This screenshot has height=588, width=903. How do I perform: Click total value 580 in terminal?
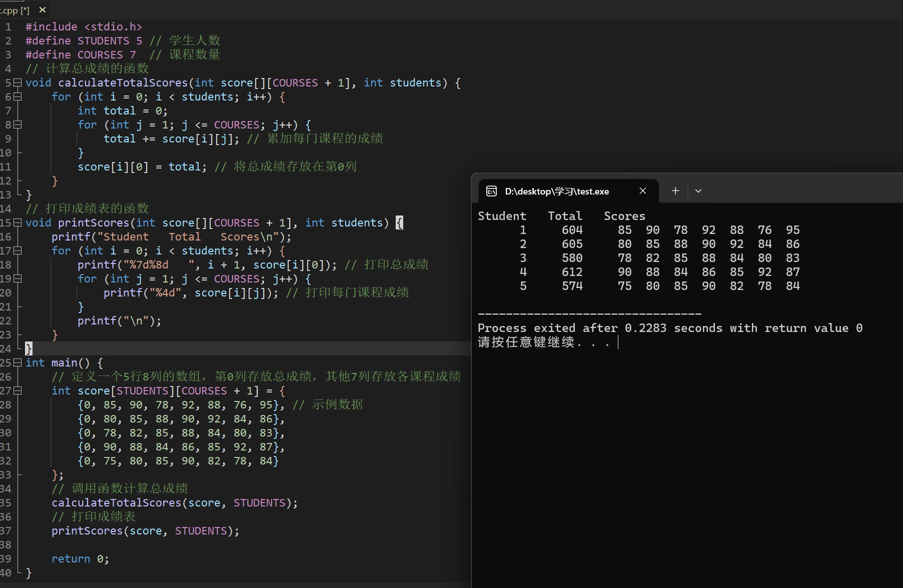572,258
